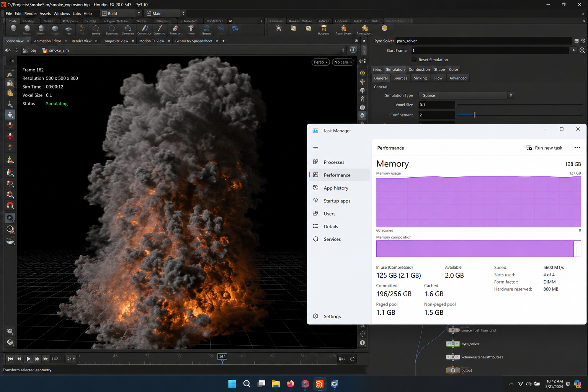Click the Houdini network back arrow
This screenshot has height=392, width=588.
[x=8, y=50]
